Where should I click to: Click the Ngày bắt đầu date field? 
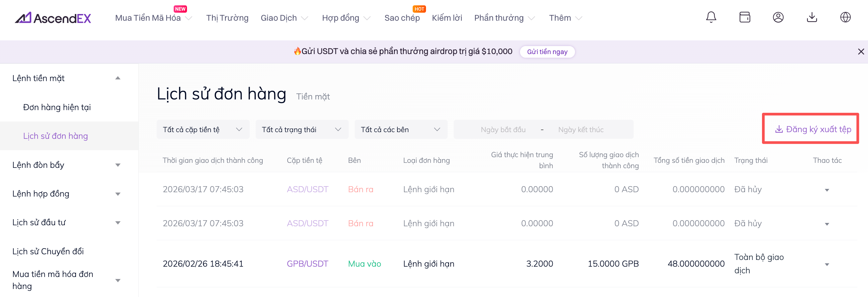coord(503,129)
